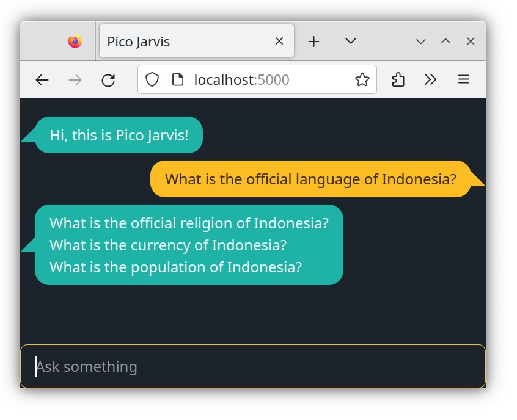Expand the list all tabs chevron
The width and height of the screenshot is (517, 420).
click(x=351, y=41)
